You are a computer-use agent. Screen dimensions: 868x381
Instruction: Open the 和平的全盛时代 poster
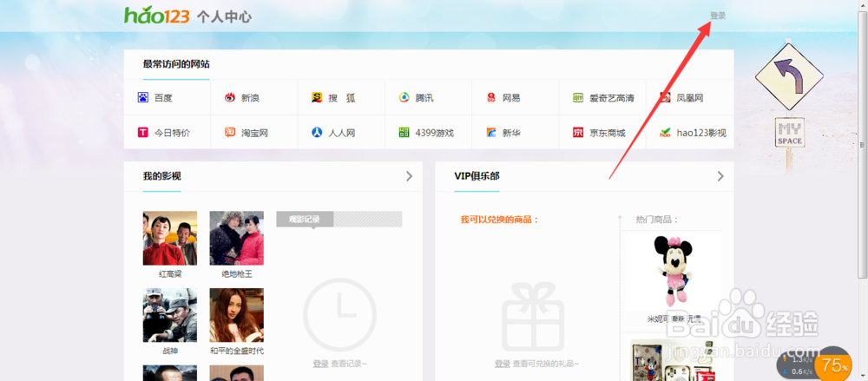pyautogui.click(x=236, y=315)
